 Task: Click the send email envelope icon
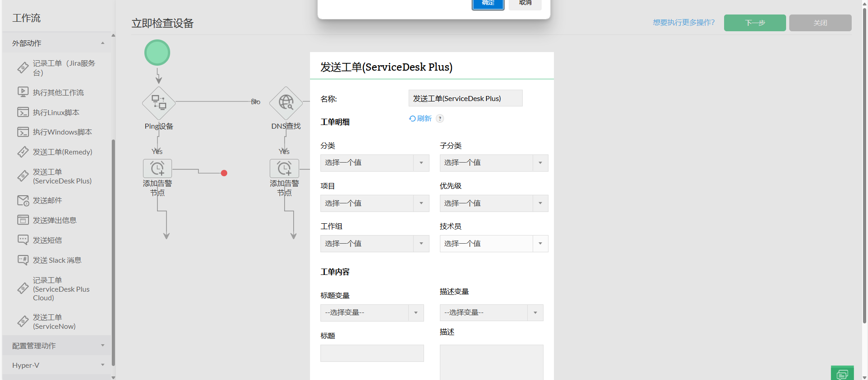[x=23, y=201]
